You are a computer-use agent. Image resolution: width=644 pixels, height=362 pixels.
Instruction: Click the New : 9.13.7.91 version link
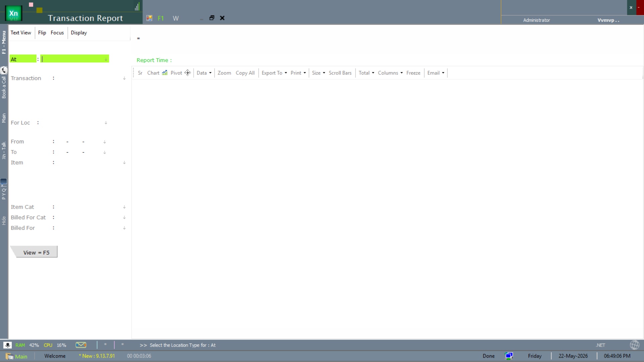tap(97, 356)
